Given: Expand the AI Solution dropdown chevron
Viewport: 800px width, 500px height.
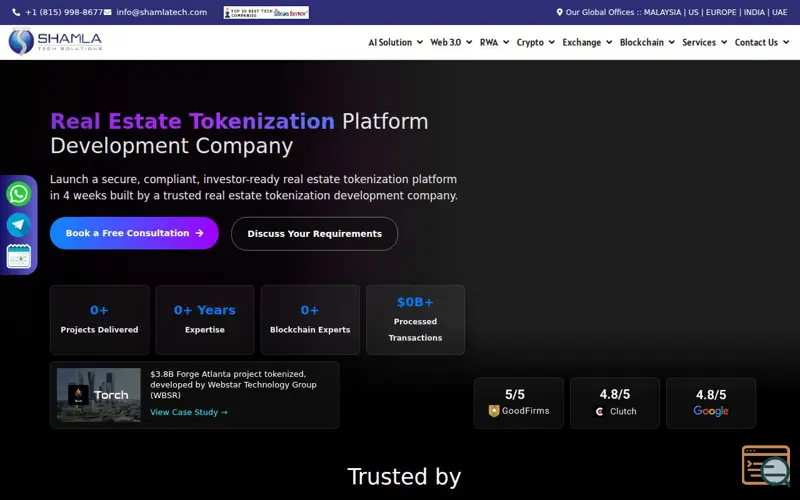Looking at the screenshot, I should [419, 42].
